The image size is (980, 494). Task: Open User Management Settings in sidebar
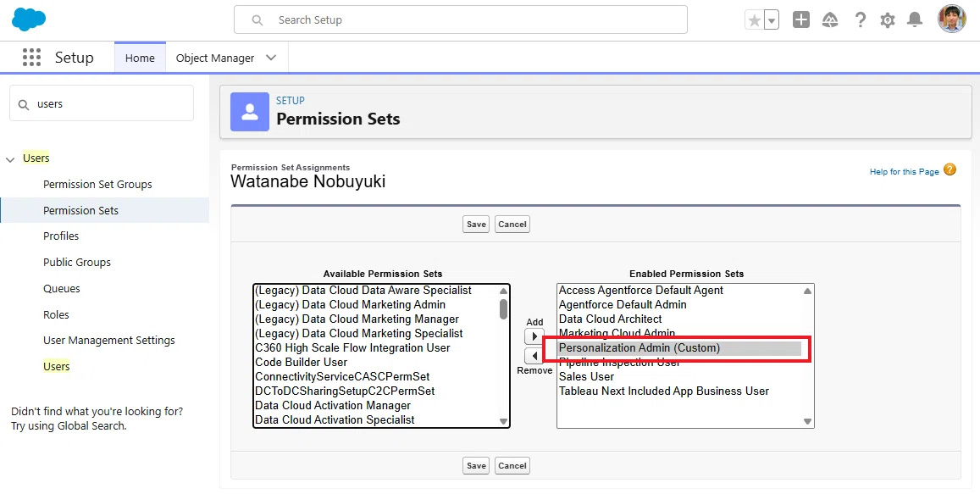(108, 341)
